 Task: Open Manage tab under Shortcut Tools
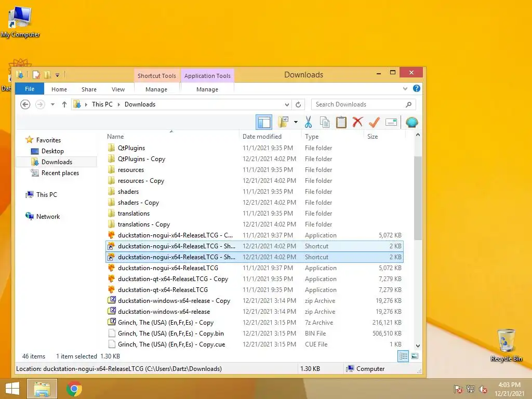156,89
